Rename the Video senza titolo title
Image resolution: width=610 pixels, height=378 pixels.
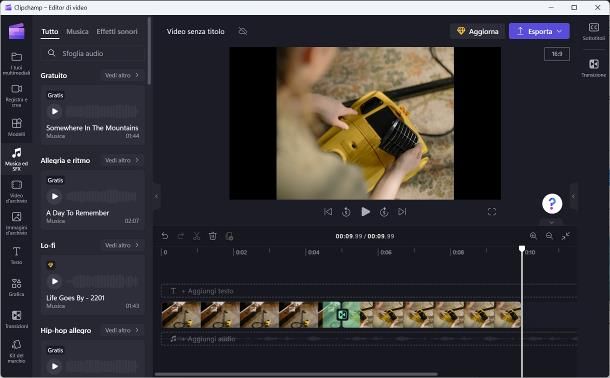pos(195,32)
